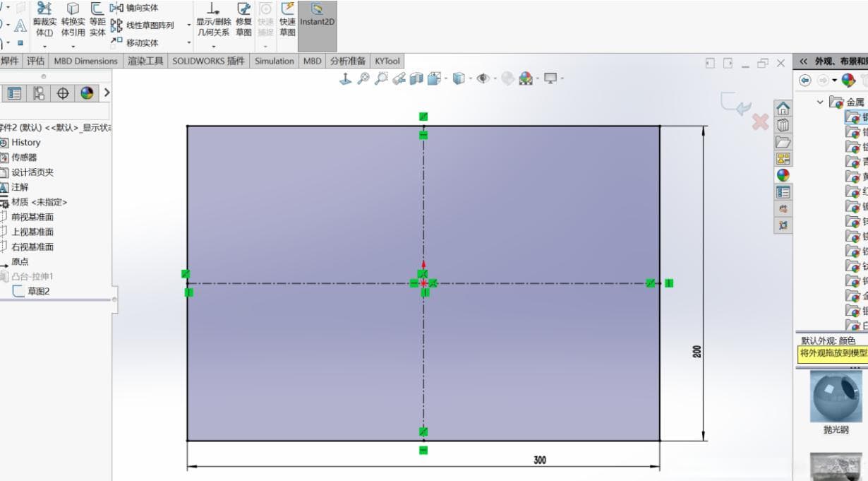868x481 pixels.
Task: Click the View Orientation triad icon
Action: coord(346,78)
